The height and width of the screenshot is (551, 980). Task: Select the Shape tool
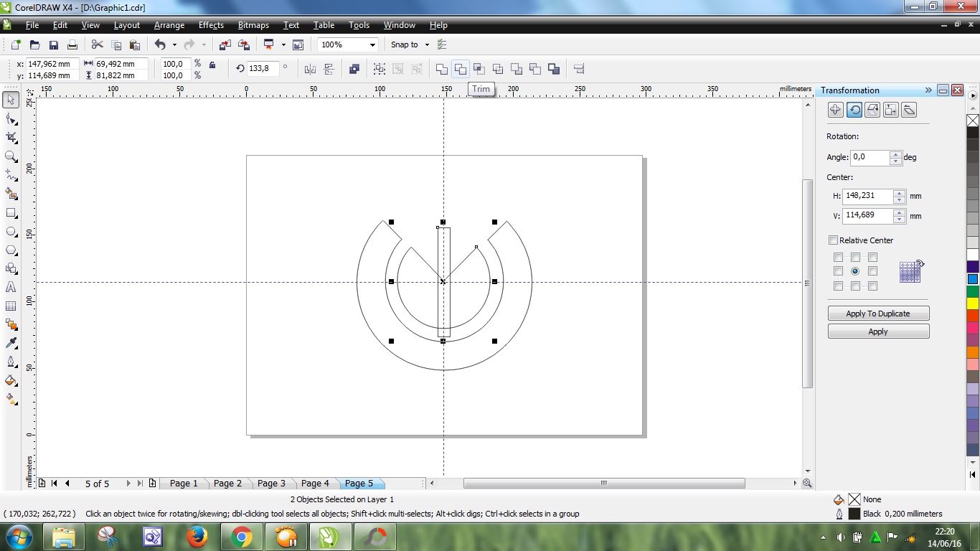(x=11, y=118)
